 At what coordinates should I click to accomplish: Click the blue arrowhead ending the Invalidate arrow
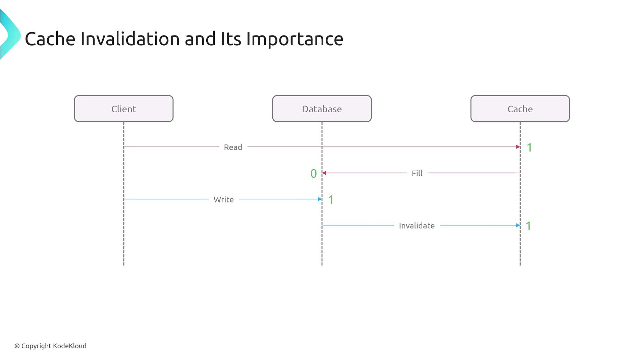pos(518,225)
